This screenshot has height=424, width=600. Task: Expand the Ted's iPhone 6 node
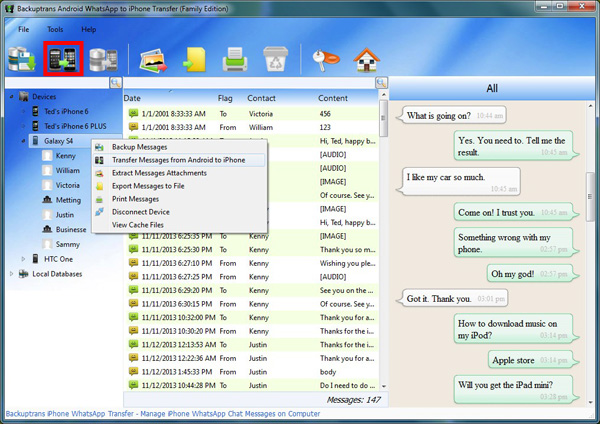click(x=23, y=111)
